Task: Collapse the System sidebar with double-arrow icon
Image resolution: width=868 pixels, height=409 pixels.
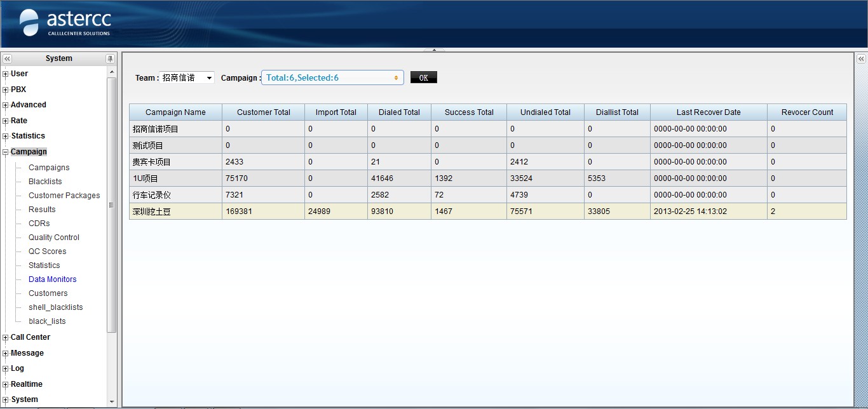Action: [7, 58]
